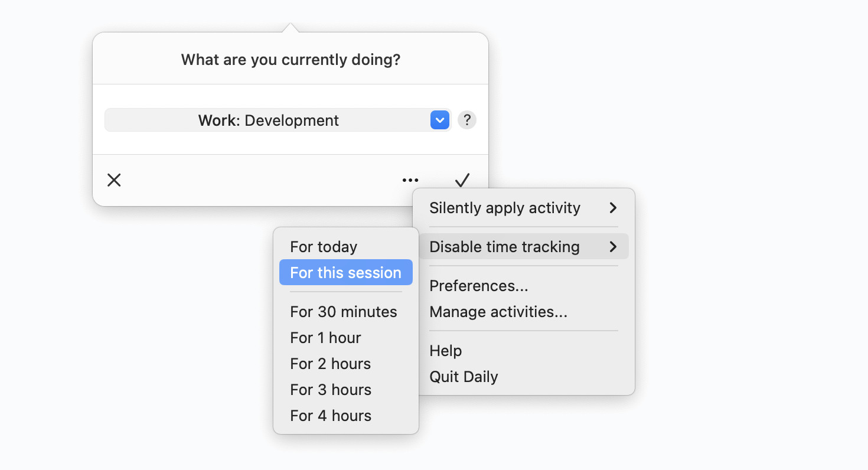Confirm the activity with the checkmark icon
The width and height of the screenshot is (868, 470).
click(462, 180)
